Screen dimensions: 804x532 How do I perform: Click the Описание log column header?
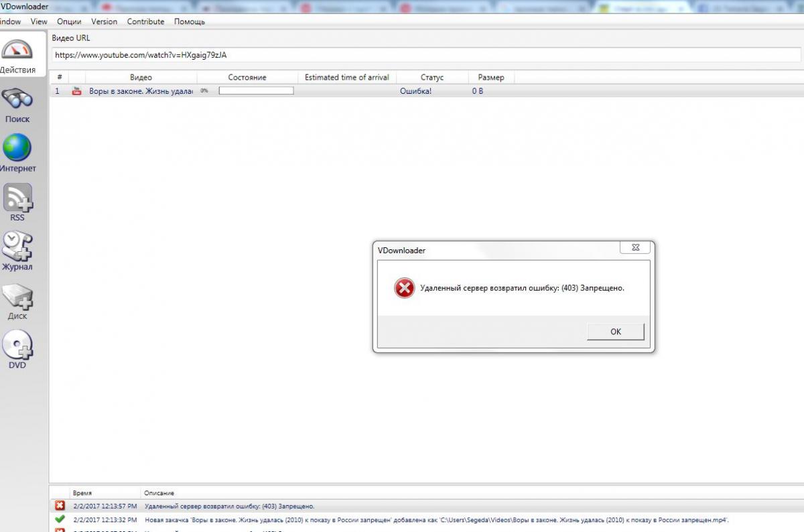coord(159,493)
